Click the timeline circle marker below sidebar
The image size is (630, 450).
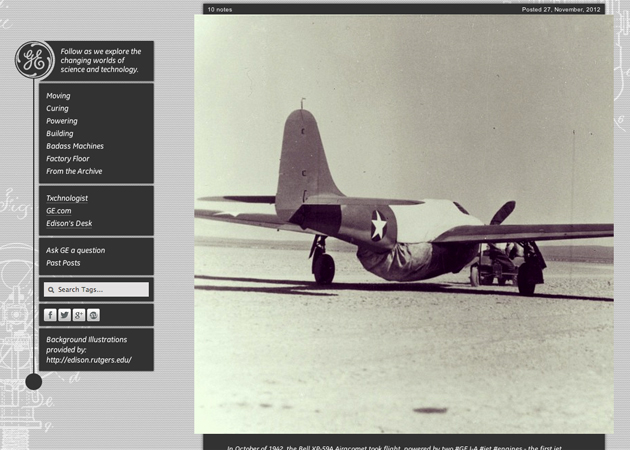[x=33, y=381]
